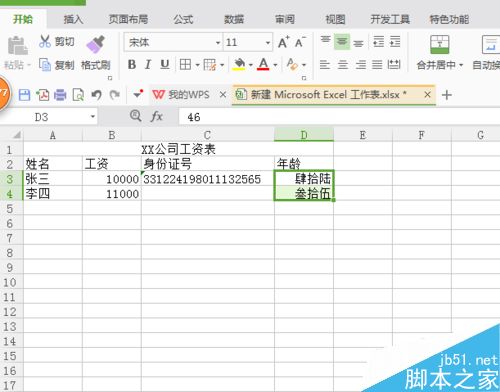Center text horizontally

343,64
